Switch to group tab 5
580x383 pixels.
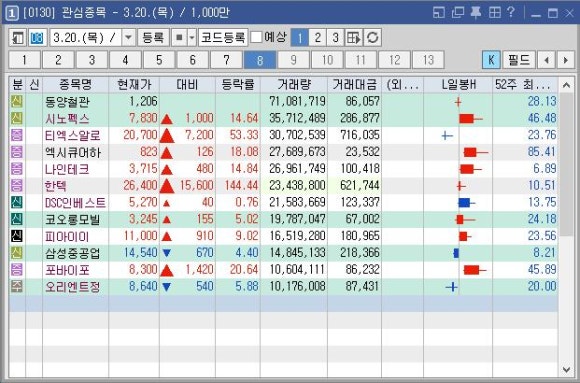[x=159, y=60]
